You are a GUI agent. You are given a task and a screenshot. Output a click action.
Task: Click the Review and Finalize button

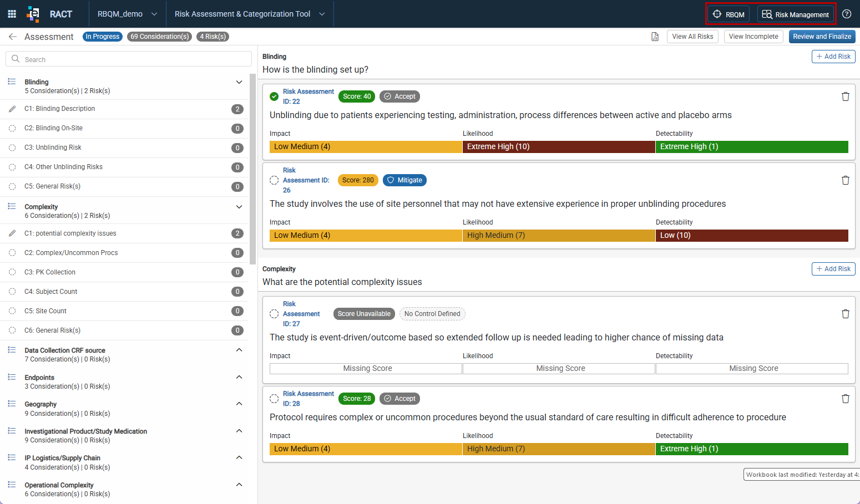coord(822,37)
